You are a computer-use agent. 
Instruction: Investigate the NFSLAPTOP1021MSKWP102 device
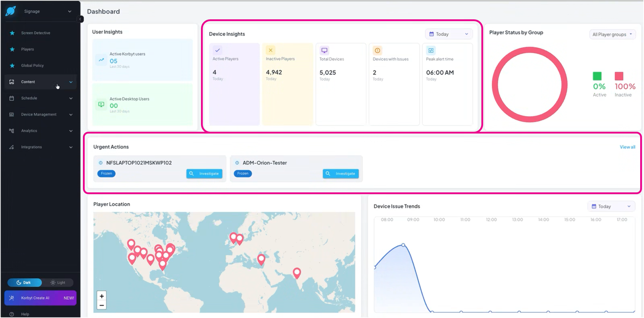pos(204,174)
